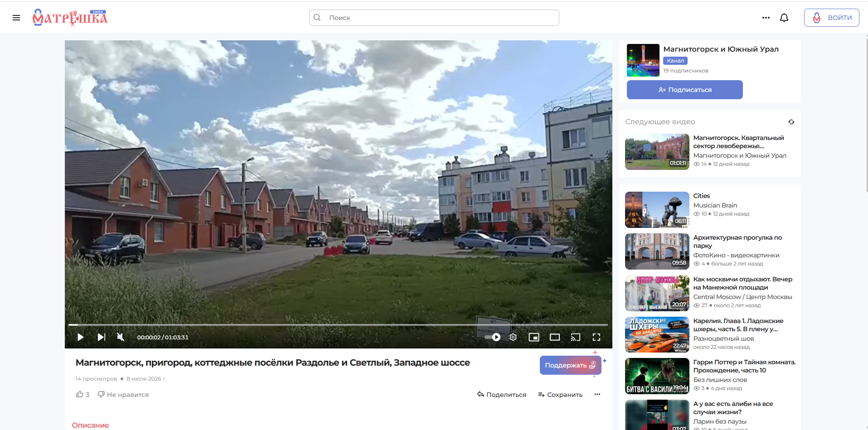This screenshot has height=430, width=868.
Task: Cast video to a device
Action: click(x=576, y=337)
